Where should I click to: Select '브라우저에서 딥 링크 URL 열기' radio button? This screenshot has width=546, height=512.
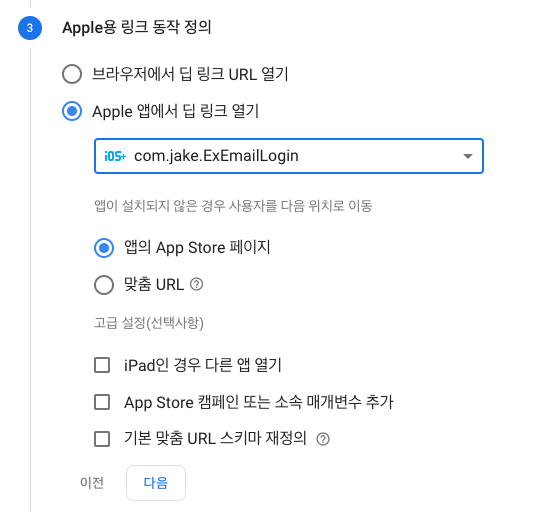72,74
